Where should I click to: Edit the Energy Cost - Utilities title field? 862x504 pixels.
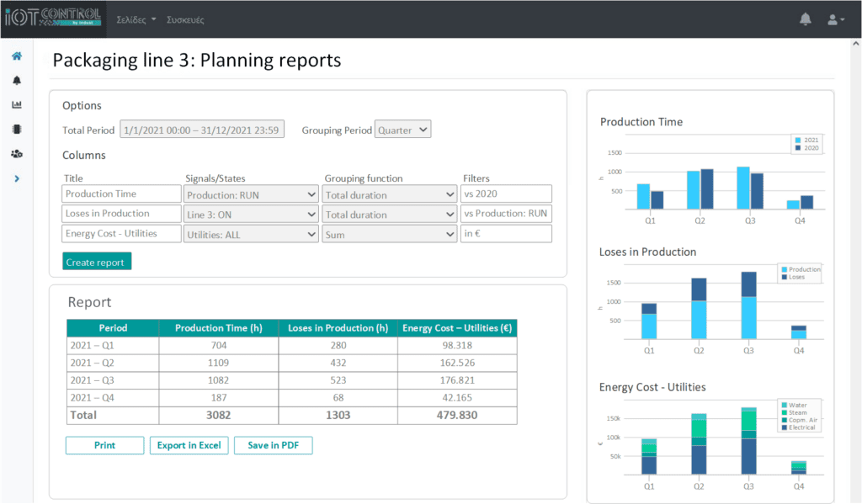121,233
